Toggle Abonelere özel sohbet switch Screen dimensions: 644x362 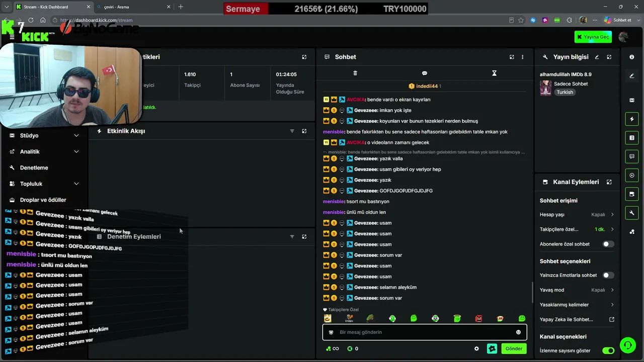pos(608,244)
